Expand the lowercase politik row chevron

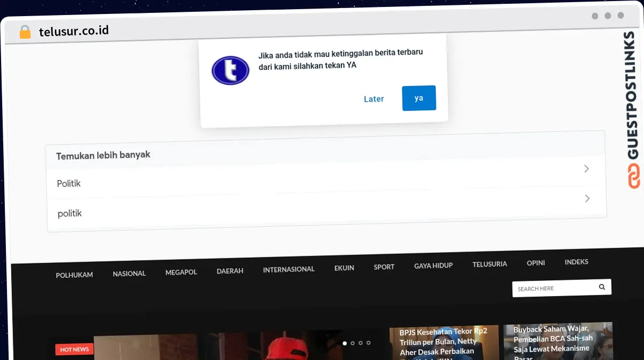[x=588, y=199]
